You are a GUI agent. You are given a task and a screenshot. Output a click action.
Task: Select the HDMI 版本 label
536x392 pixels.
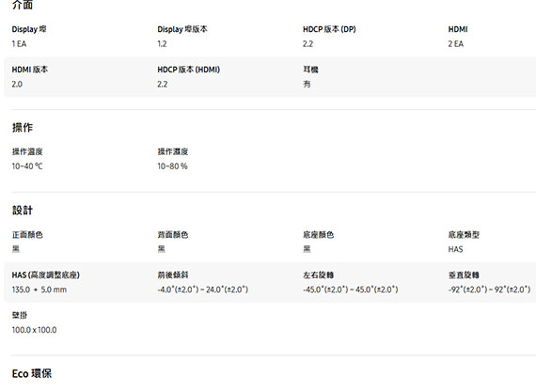coord(30,70)
